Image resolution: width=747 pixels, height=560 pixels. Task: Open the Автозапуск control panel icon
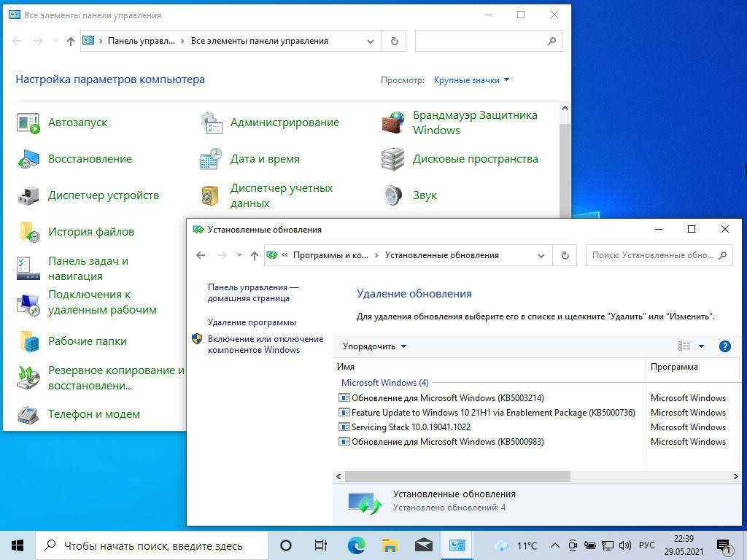28,122
